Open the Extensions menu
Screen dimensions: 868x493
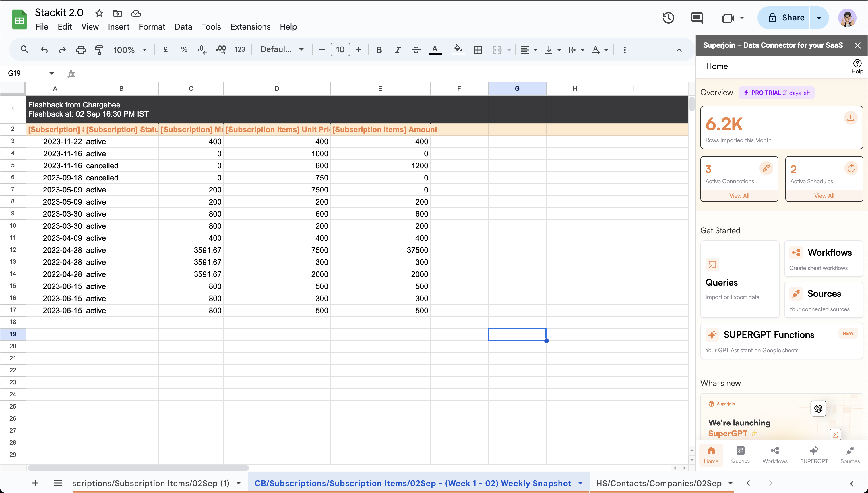pyautogui.click(x=250, y=27)
